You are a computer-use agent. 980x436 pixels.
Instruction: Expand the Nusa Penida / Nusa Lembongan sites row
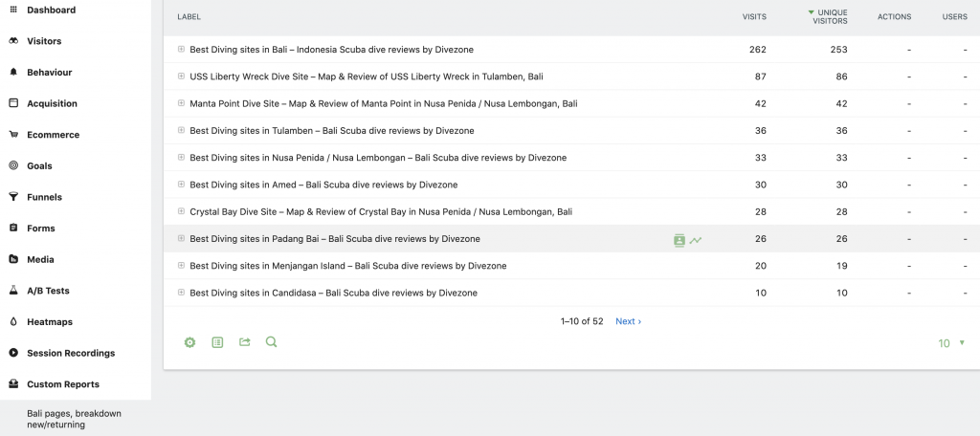(x=181, y=158)
